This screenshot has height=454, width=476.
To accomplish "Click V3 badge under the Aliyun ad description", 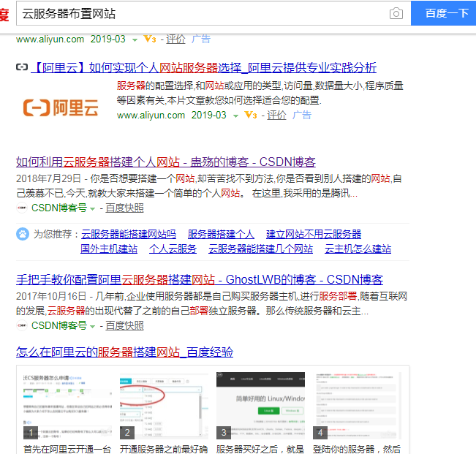I will click(x=251, y=115).
